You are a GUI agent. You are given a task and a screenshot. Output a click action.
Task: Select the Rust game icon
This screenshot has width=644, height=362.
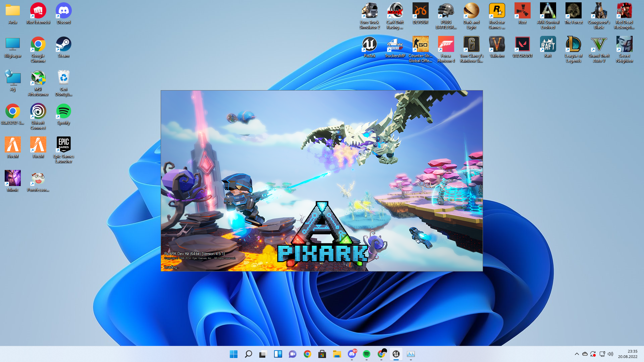[x=522, y=13]
